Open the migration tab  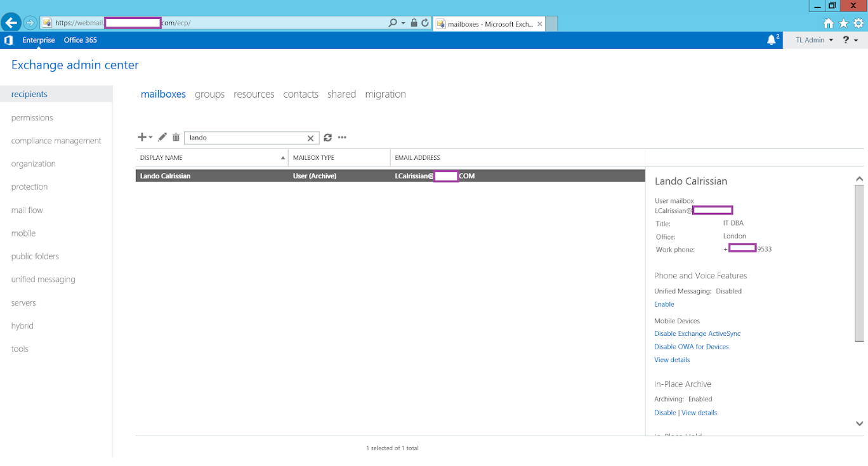385,94
